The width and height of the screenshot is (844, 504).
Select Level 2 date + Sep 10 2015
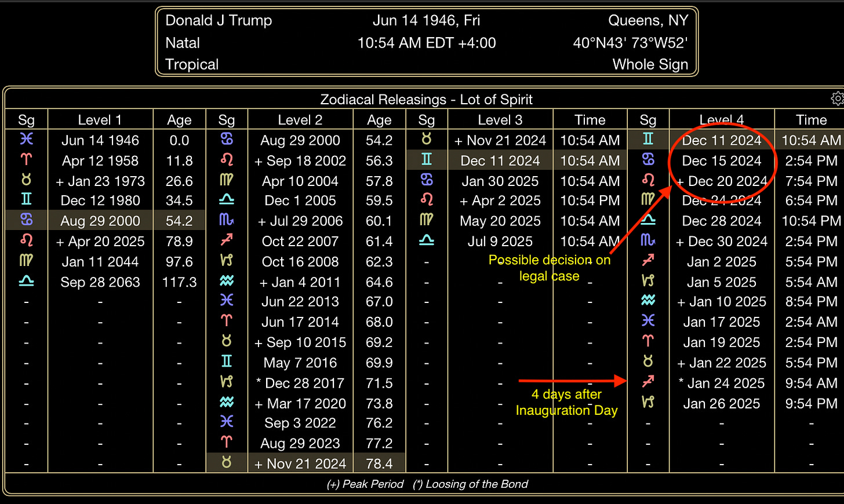tap(300, 342)
